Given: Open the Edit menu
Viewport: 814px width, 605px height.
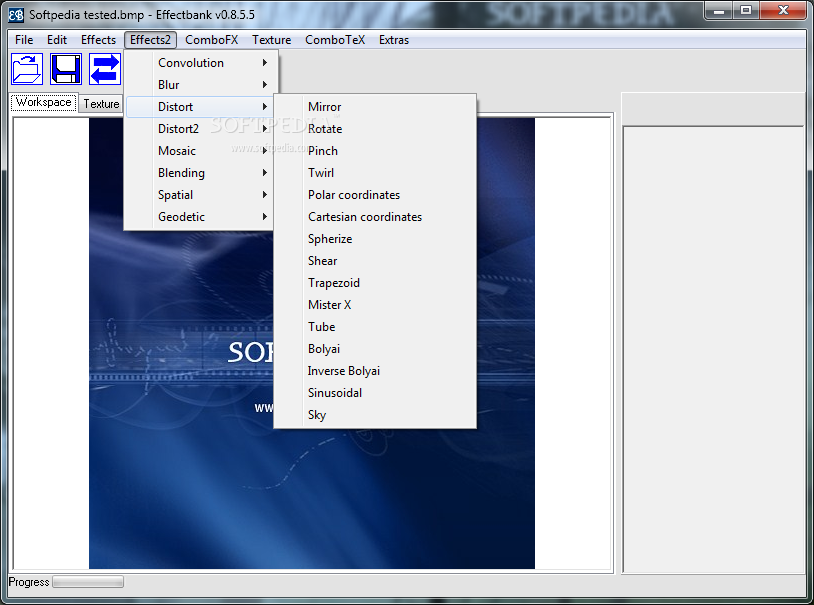Looking at the screenshot, I should click(57, 40).
